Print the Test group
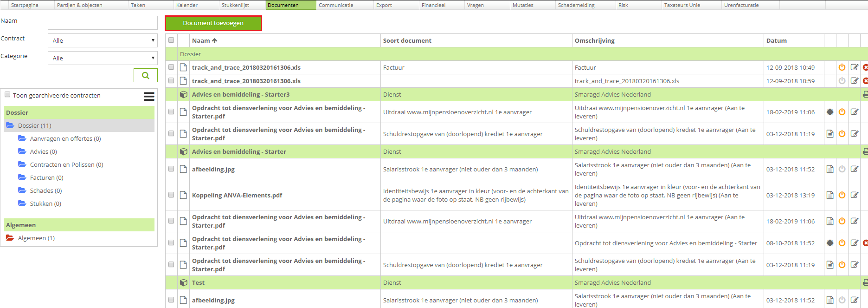868x308 pixels. click(x=865, y=282)
